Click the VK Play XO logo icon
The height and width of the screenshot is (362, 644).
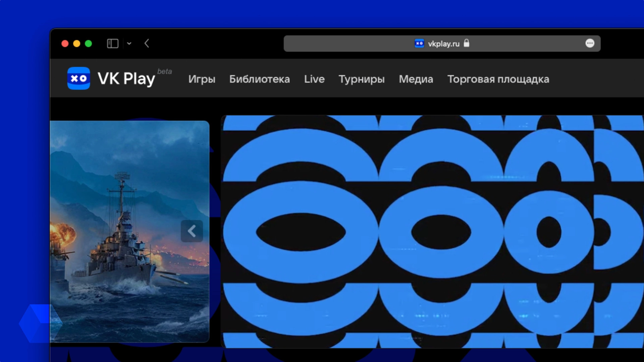click(x=78, y=78)
